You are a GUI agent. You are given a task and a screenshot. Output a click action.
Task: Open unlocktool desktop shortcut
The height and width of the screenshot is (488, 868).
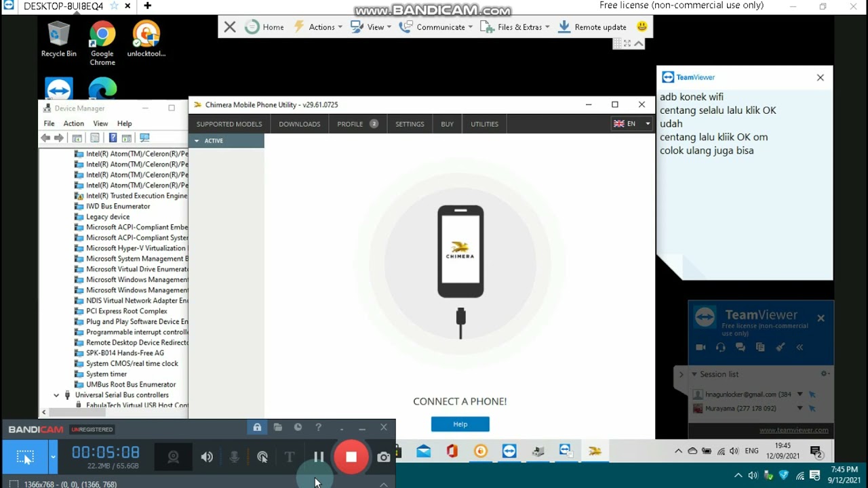point(146,39)
